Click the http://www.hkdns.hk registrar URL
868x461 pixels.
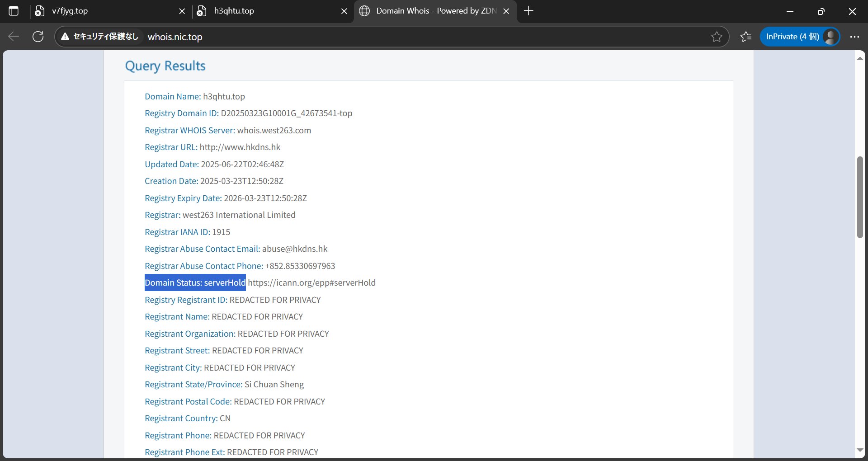click(240, 147)
